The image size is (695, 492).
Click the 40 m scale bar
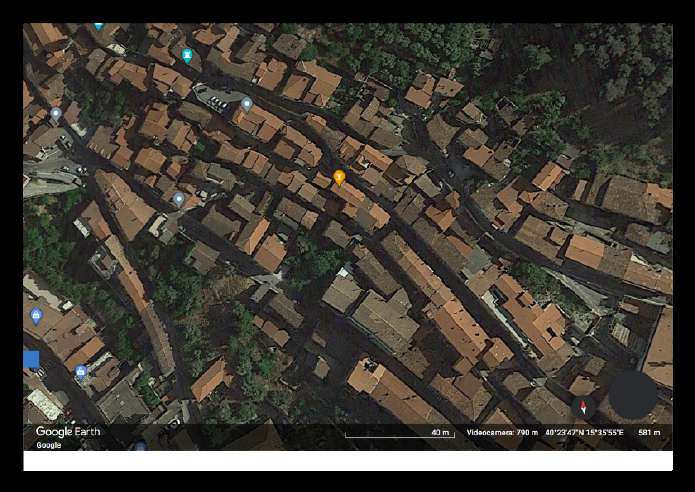[399, 434]
